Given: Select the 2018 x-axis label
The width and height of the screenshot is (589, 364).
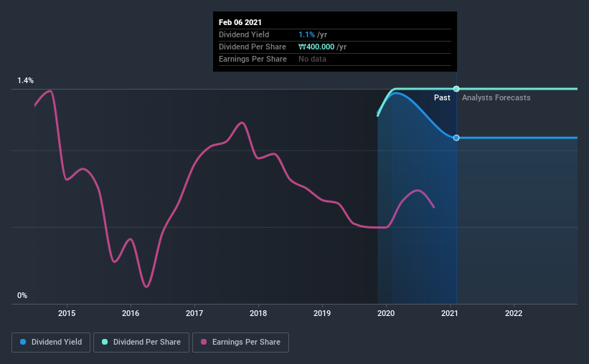Looking at the screenshot, I should tap(258, 313).
